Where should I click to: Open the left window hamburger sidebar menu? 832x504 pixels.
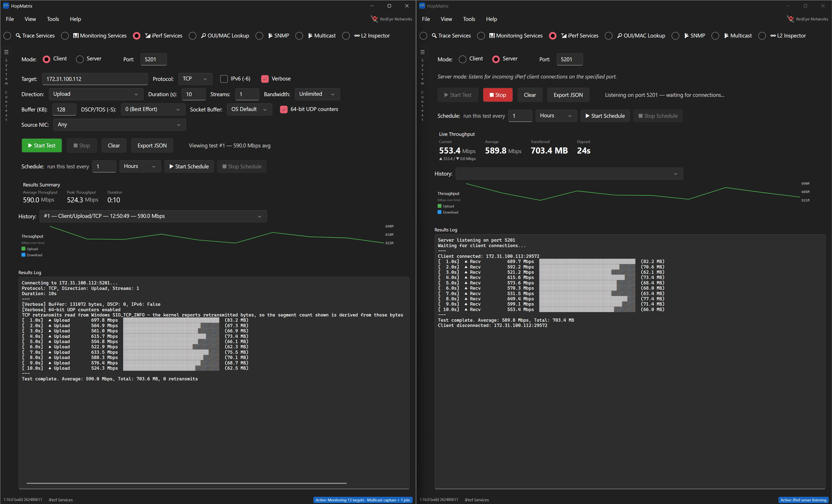click(6, 52)
